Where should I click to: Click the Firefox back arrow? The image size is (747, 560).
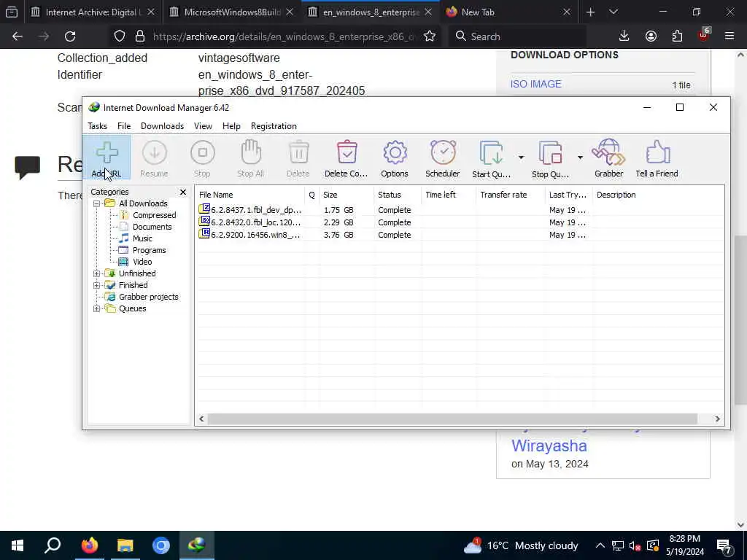click(18, 36)
